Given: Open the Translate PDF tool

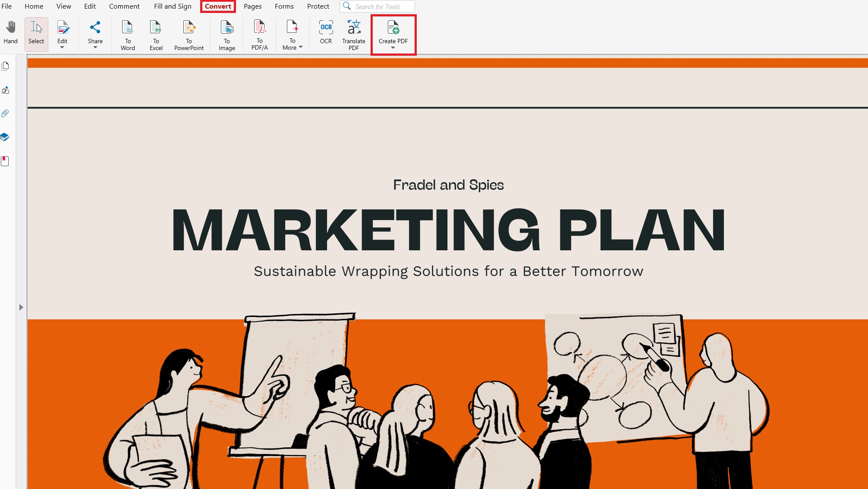Looking at the screenshot, I should pos(353,35).
